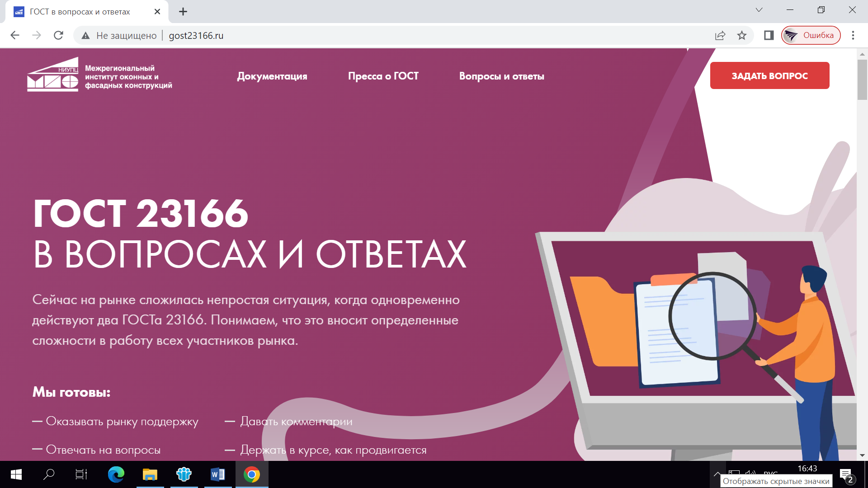Screen dimensions: 868x488
Task: Open Microsoft Edge from taskbar
Action: 116,474
